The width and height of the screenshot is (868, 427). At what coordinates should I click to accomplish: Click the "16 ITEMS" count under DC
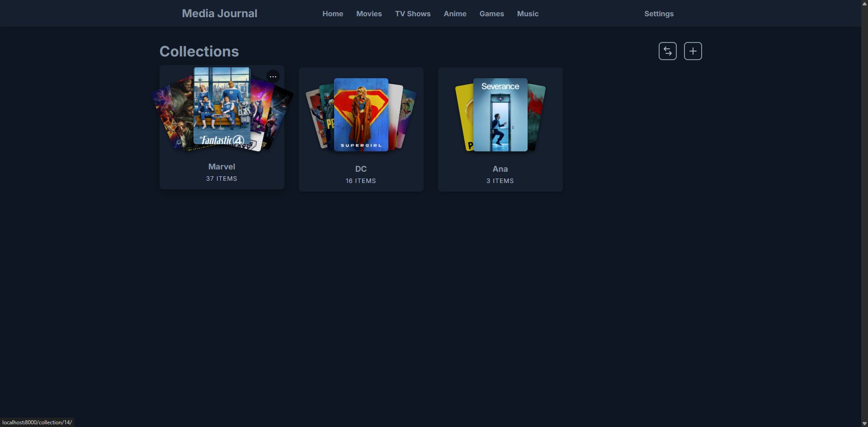click(361, 181)
